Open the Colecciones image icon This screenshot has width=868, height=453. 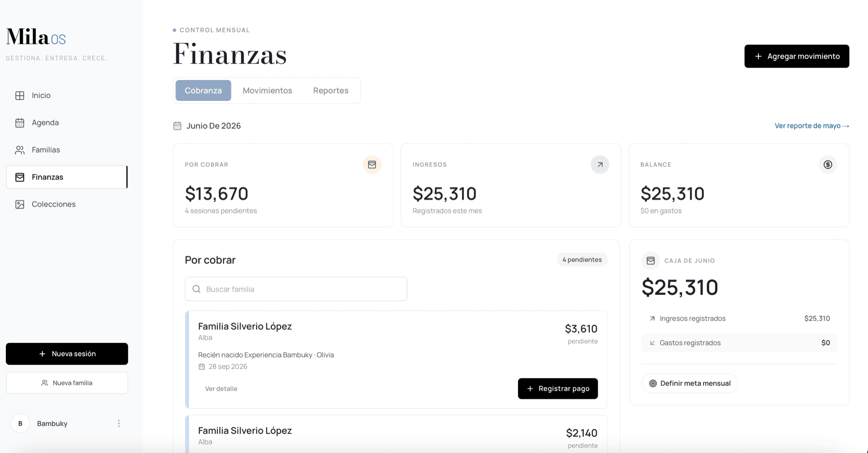20,204
